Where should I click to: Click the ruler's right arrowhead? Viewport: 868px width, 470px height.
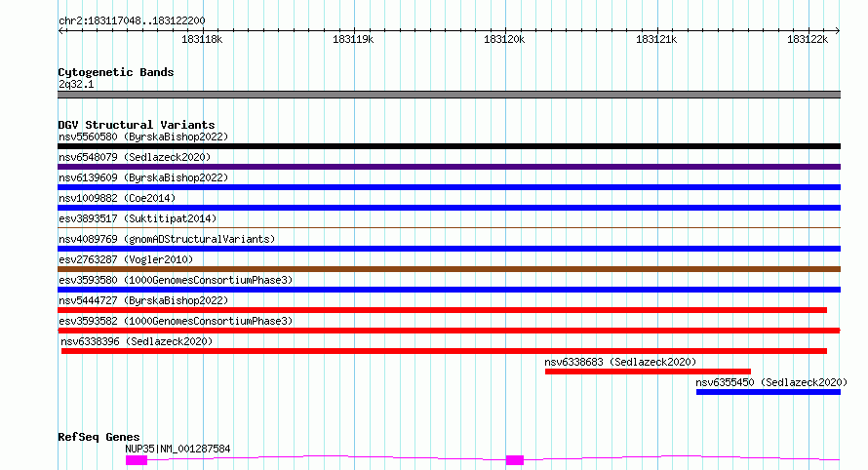point(838,31)
